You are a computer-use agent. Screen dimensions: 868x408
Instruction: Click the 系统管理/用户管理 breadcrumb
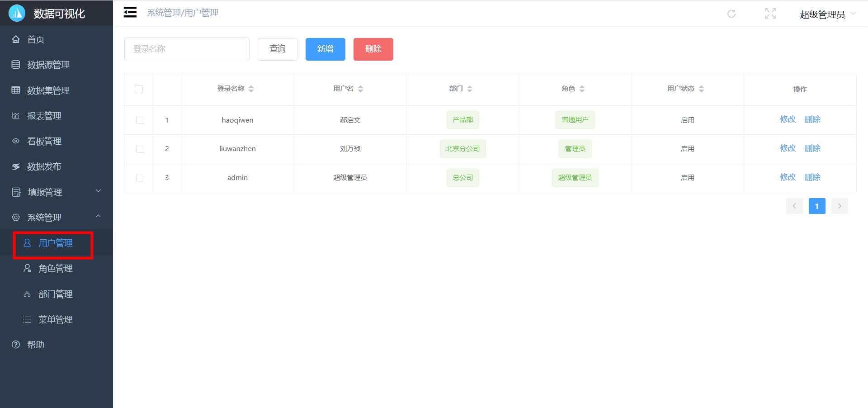pos(183,13)
